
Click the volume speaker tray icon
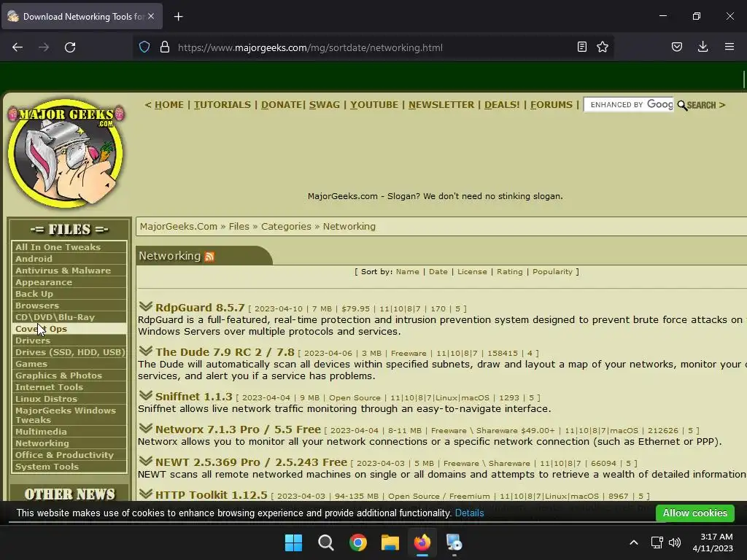(675, 542)
